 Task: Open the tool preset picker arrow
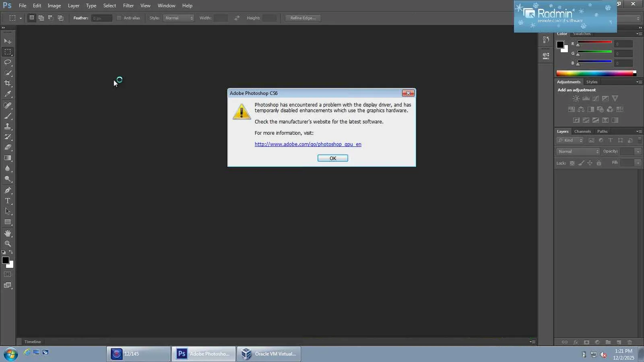tap(21, 18)
